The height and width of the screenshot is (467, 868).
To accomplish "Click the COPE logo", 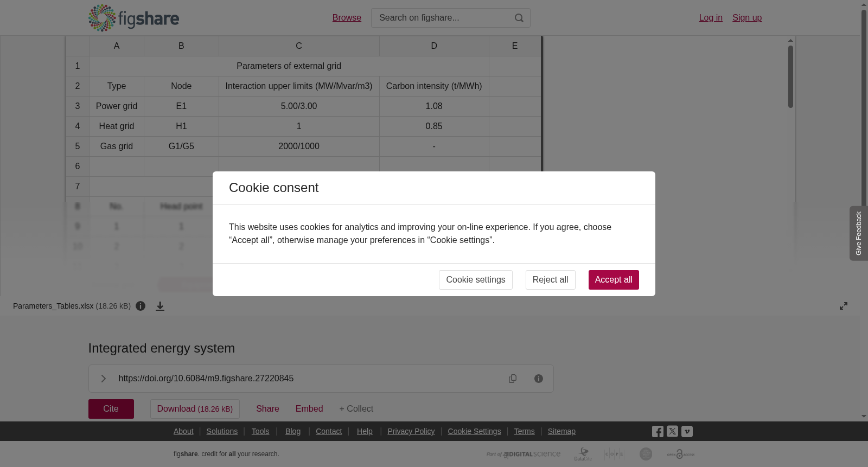I will pos(614,454).
